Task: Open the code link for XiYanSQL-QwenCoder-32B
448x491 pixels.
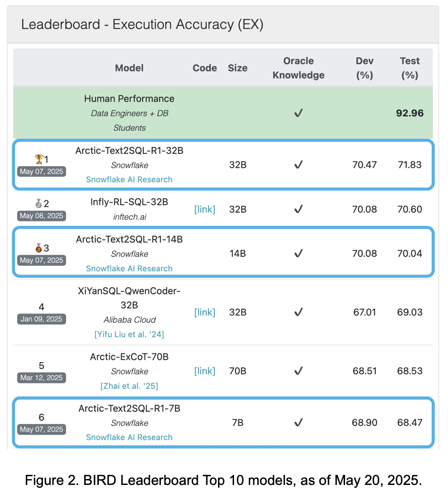Action: point(205,312)
